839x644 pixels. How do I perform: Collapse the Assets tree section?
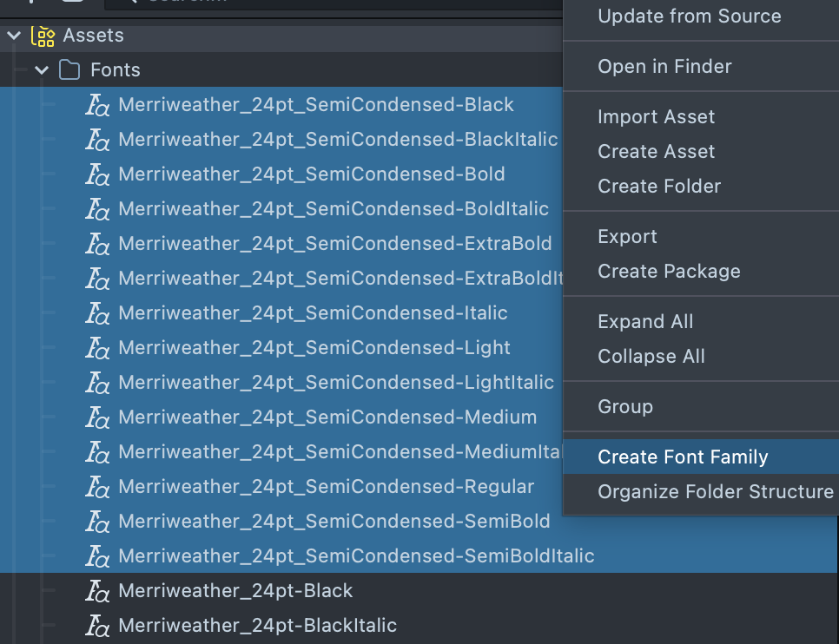13,36
